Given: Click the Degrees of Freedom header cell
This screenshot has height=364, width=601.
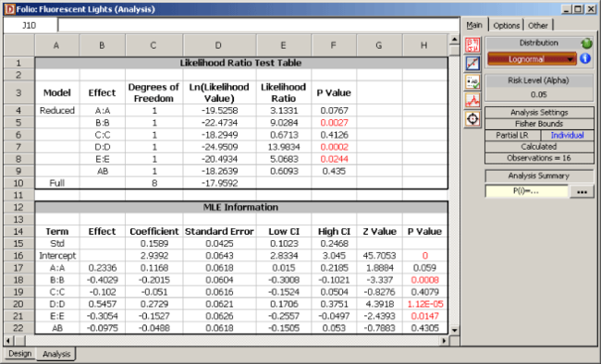Looking at the screenshot, I should (x=153, y=92).
